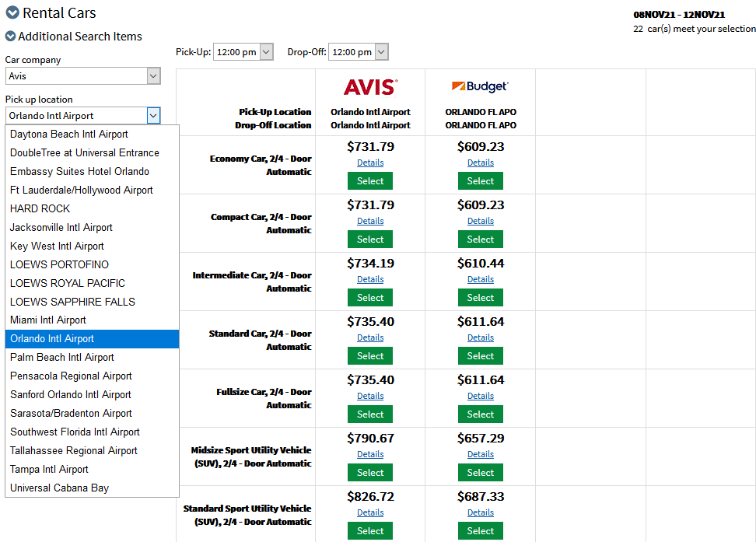This screenshot has width=756, height=542.
Task: Choose Ft Lauderdale/Hollywood Airport option
Action: [x=92, y=190]
